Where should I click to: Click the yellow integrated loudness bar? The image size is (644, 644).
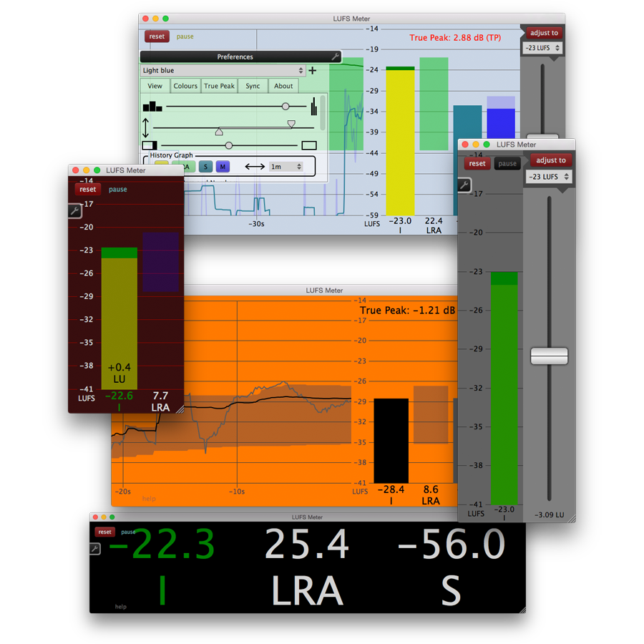pos(401,141)
